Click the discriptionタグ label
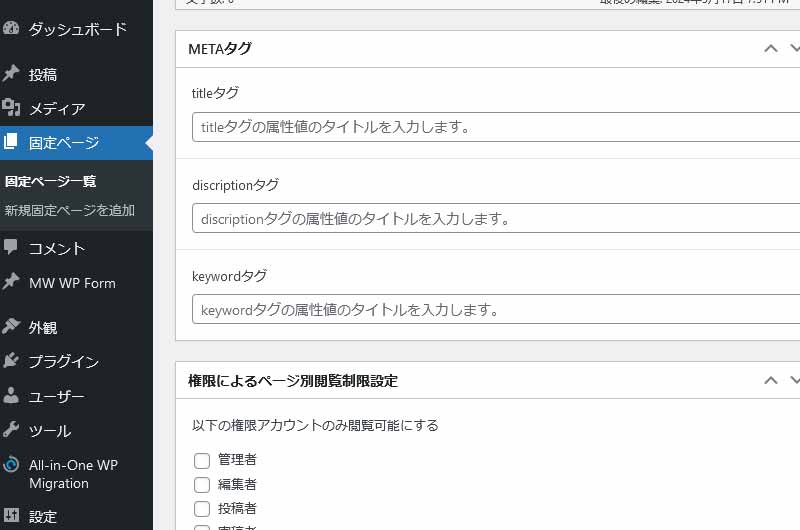This screenshot has width=800, height=530. click(236, 185)
